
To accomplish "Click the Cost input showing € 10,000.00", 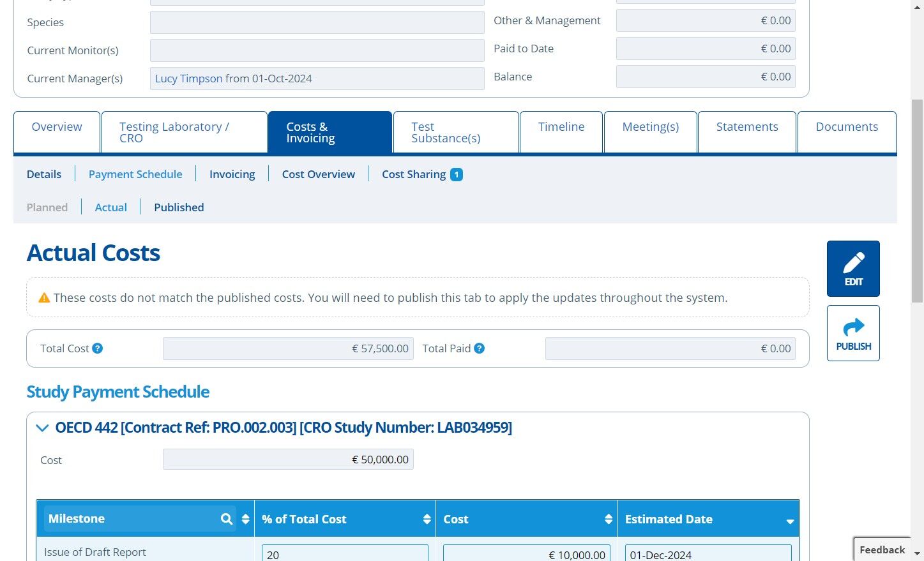I will [527, 553].
